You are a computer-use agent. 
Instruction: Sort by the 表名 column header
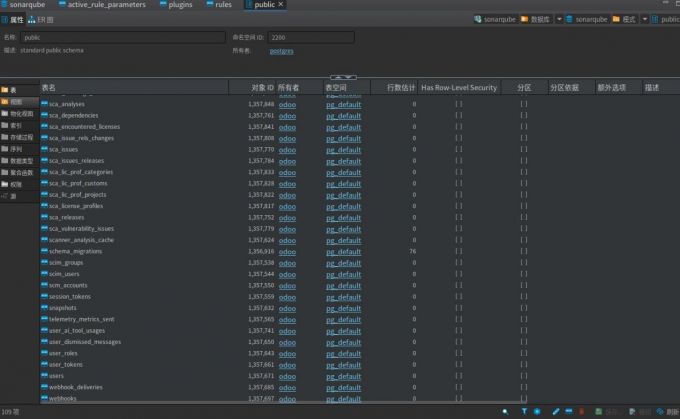coord(134,88)
